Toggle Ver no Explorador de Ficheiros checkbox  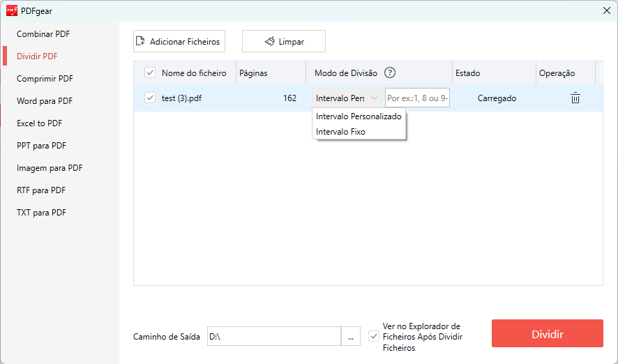point(374,337)
